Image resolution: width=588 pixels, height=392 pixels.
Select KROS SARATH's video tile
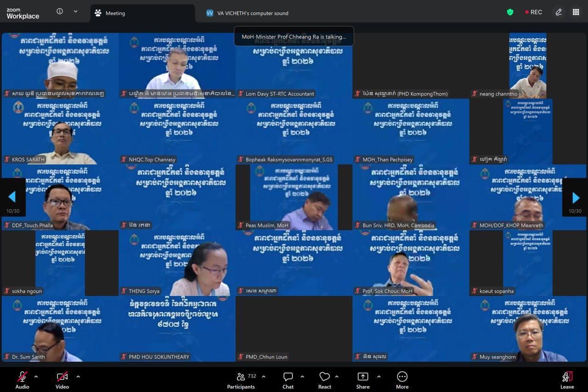coord(60,131)
